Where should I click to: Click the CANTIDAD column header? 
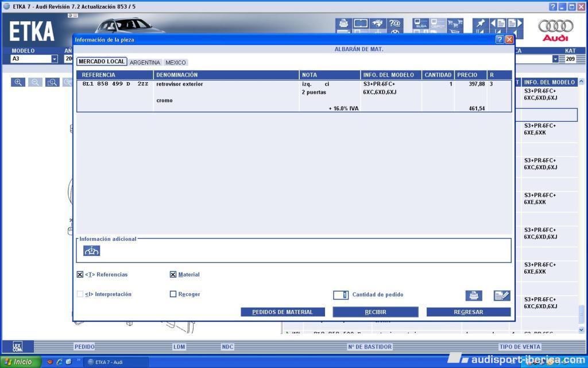tap(438, 75)
